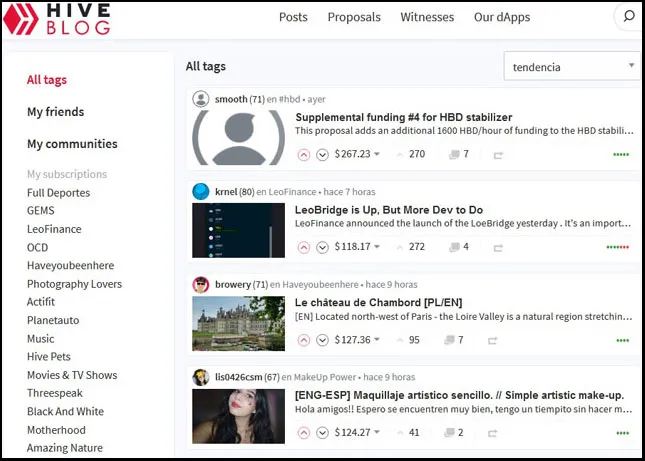Image resolution: width=645 pixels, height=461 pixels.
Task: Open the LeoBridge dark screenshot thumbnail
Action: [239, 230]
